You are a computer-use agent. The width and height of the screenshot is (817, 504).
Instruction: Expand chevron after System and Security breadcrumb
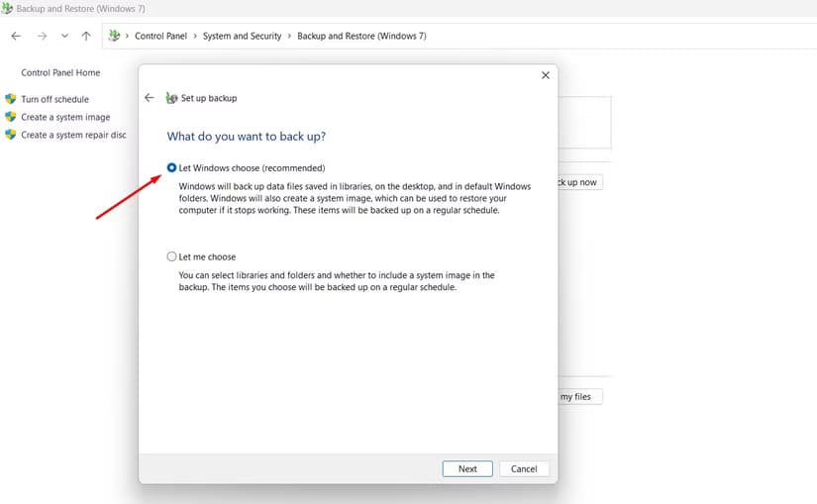pos(289,36)
